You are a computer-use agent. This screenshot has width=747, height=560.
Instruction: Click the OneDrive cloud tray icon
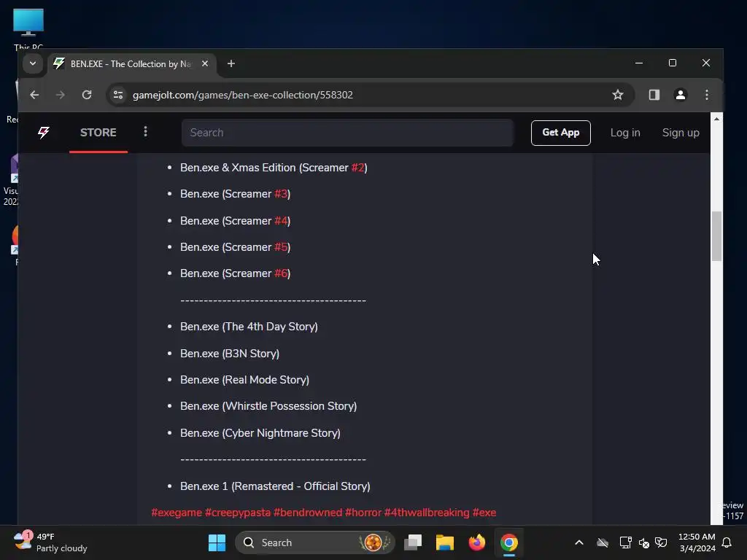point(602,542)
